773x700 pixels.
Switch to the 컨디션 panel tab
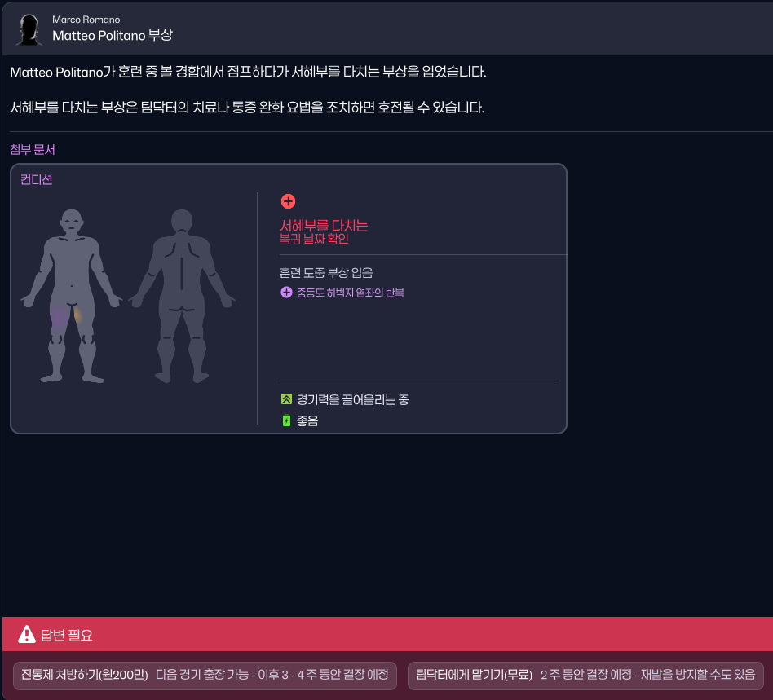tap(35, 179)
